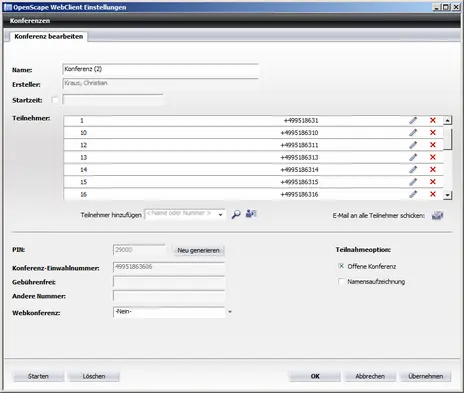The image size is (464, 393).
Task: Edit participant 13 with the pencil icon
Action: [x=413, y=157]
